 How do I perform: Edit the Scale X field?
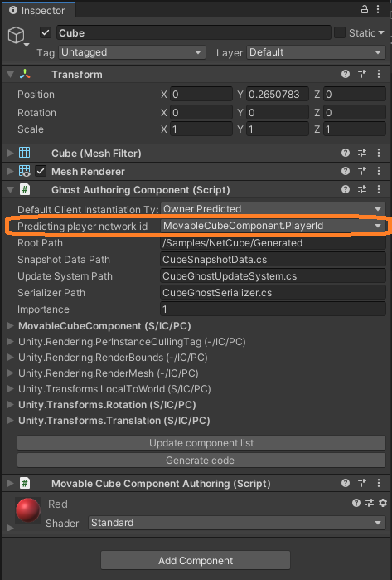pyautogui.click(x=201, y=129)
